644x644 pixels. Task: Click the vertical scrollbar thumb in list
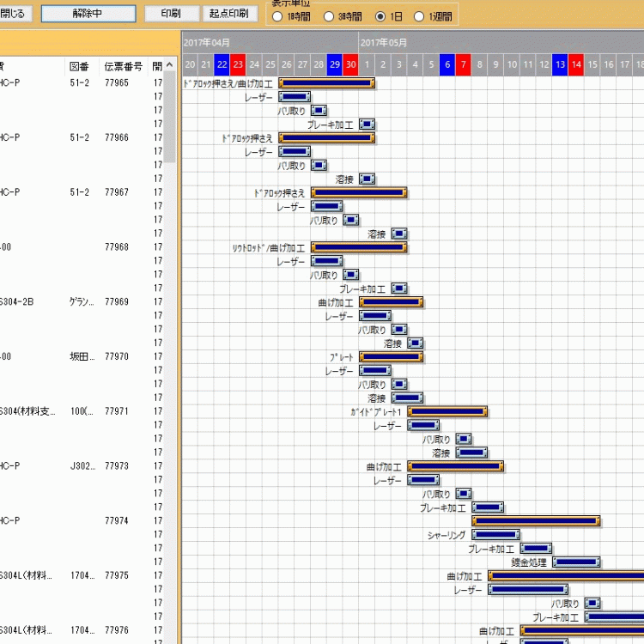click(169, 118)
